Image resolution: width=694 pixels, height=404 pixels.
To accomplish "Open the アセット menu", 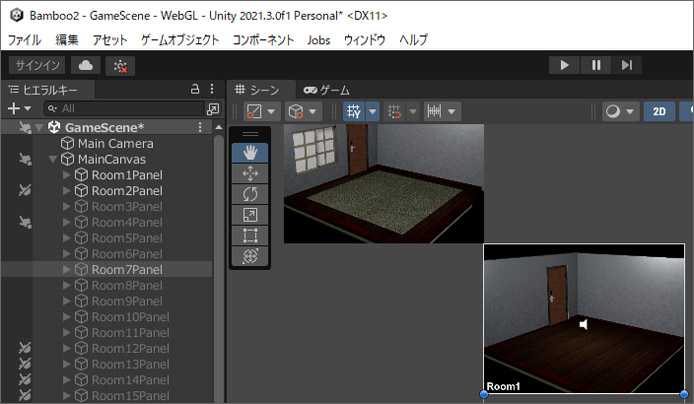I will tap(110, 40).
